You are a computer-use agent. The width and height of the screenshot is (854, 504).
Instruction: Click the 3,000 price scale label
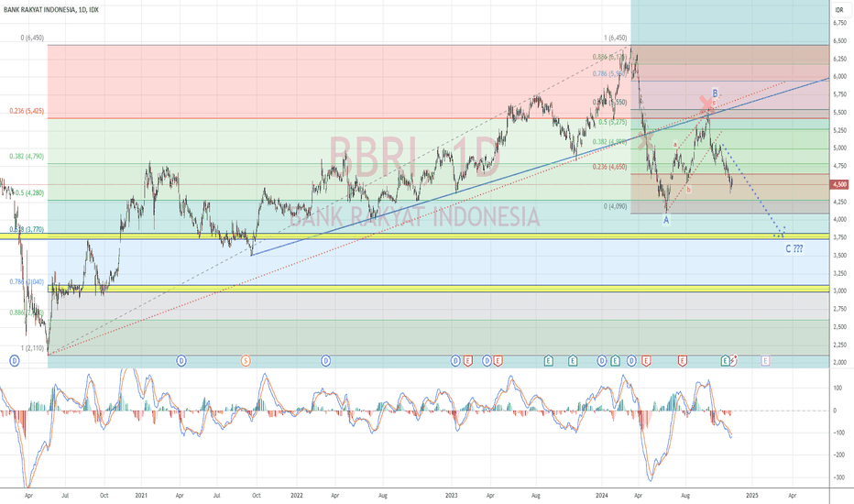pyautogui.click(x=839, y=291)
